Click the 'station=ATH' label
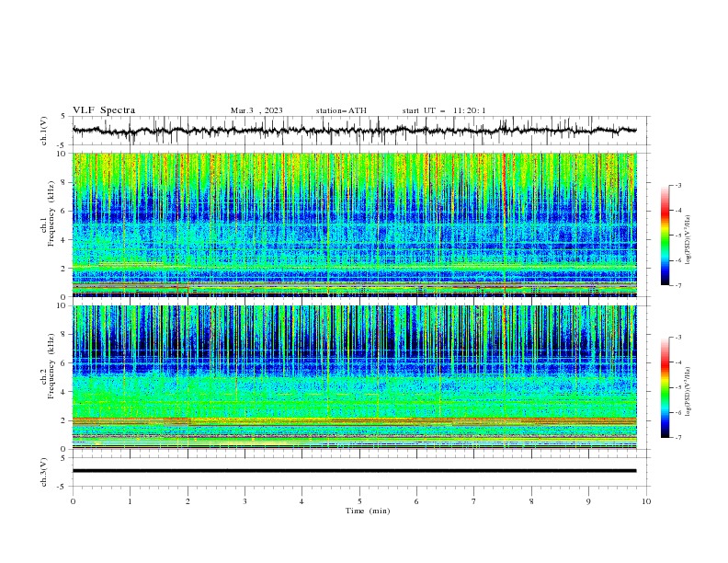Screen dimensions: 728x563 click(341, 110)
